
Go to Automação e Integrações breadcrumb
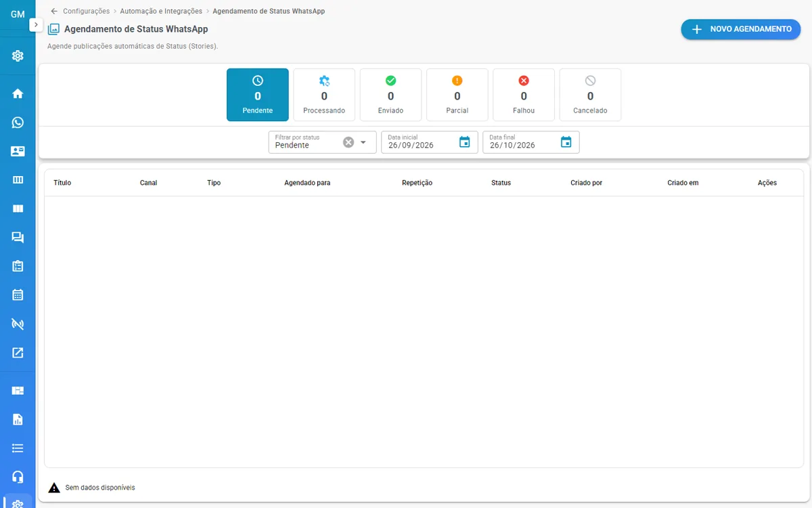(161, 12)
